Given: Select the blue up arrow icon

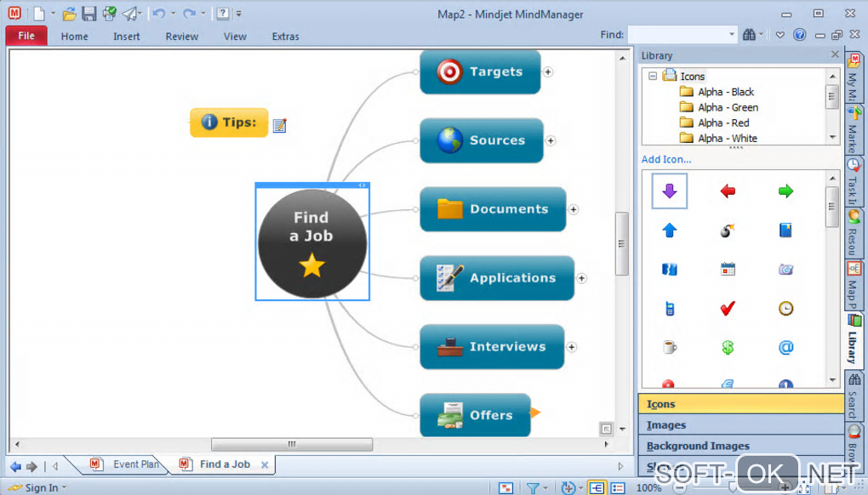Looking at the screenshot, I should click(x=669, y=230).
